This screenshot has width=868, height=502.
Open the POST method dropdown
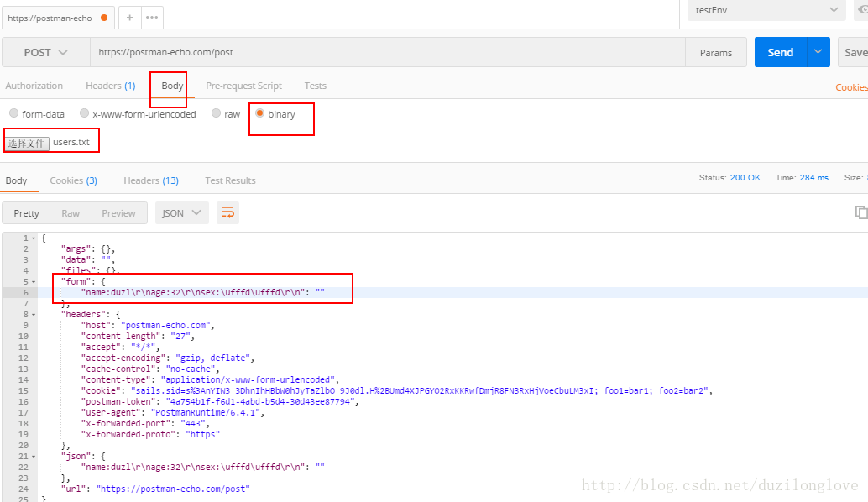[46, 52]
